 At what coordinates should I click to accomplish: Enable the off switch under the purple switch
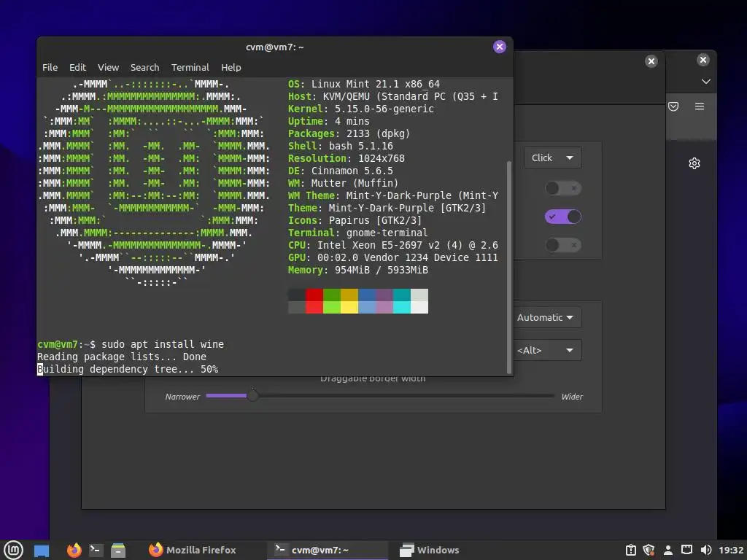[x=562, y=245]
